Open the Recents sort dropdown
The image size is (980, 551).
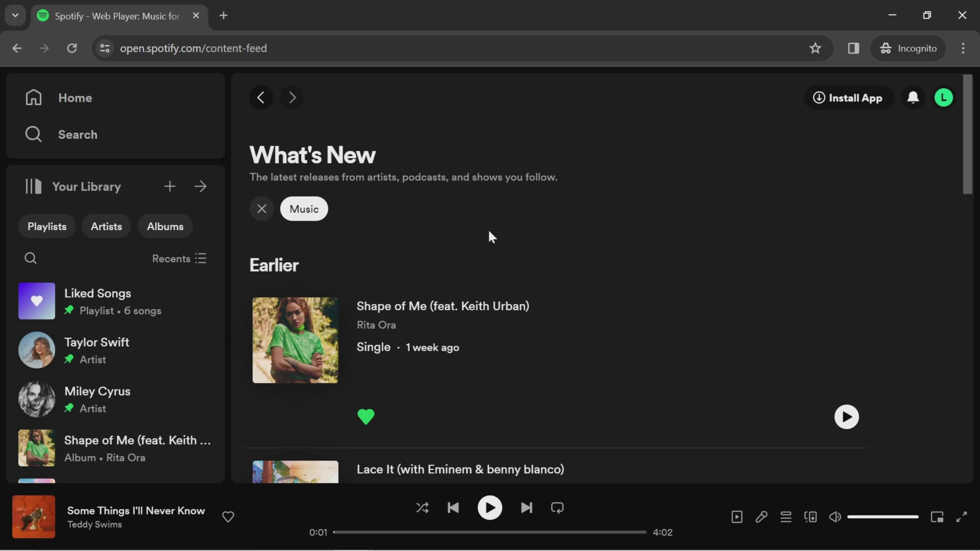178,258
